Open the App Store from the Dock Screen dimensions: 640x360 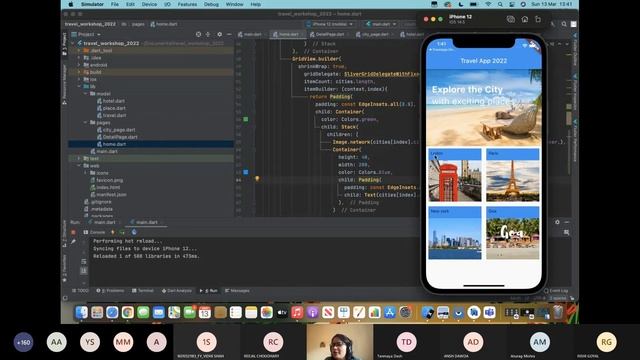pyautogui.click(x=390, y=312)
